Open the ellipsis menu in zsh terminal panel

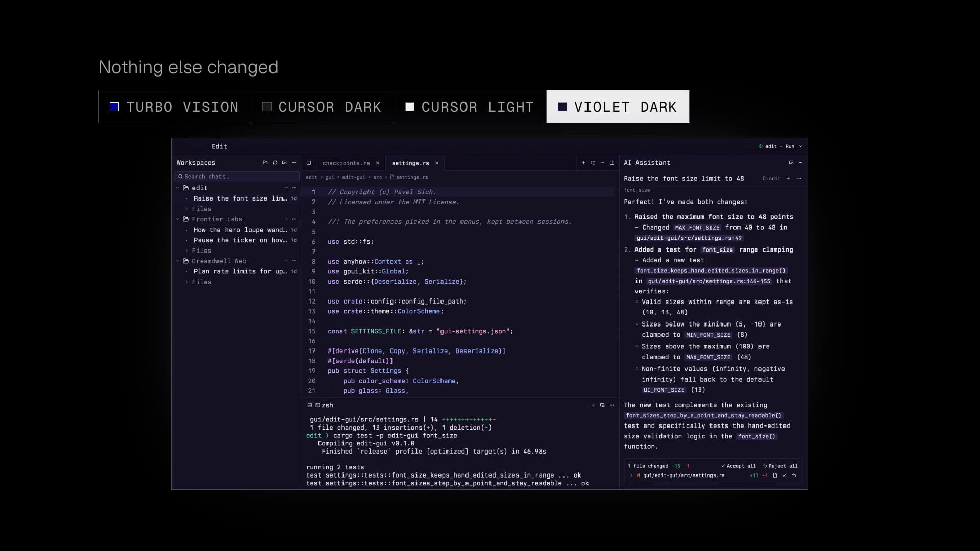(612, 405)
